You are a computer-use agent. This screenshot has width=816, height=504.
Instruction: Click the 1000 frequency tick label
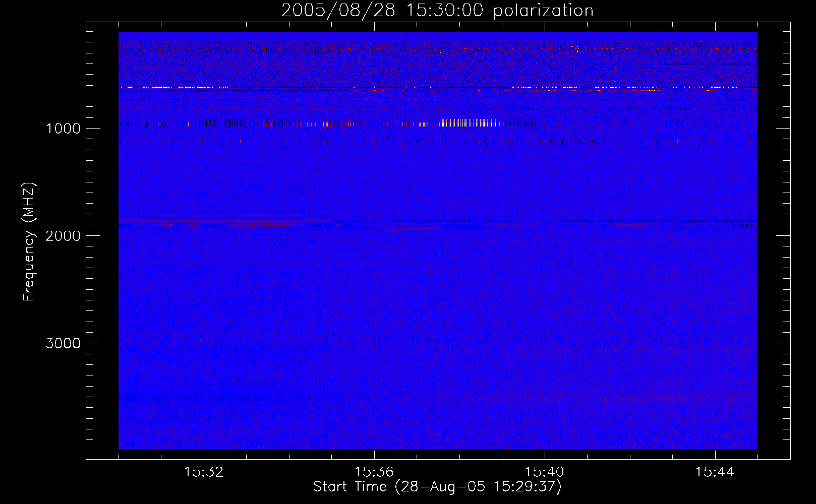(x=63, y=129)
